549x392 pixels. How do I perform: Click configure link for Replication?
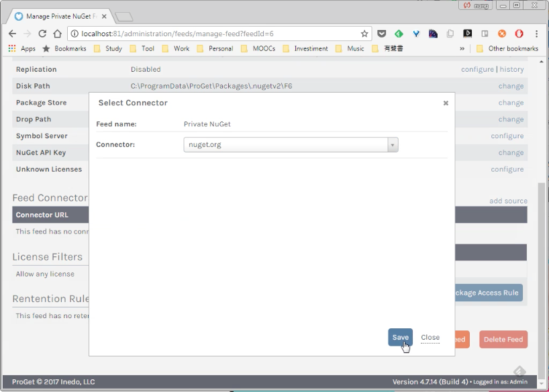click(477, 69)
